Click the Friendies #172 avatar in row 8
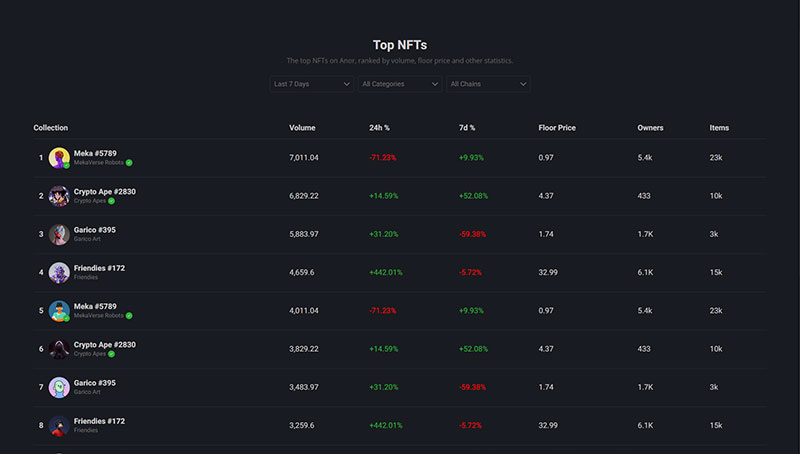 point(59,425)
